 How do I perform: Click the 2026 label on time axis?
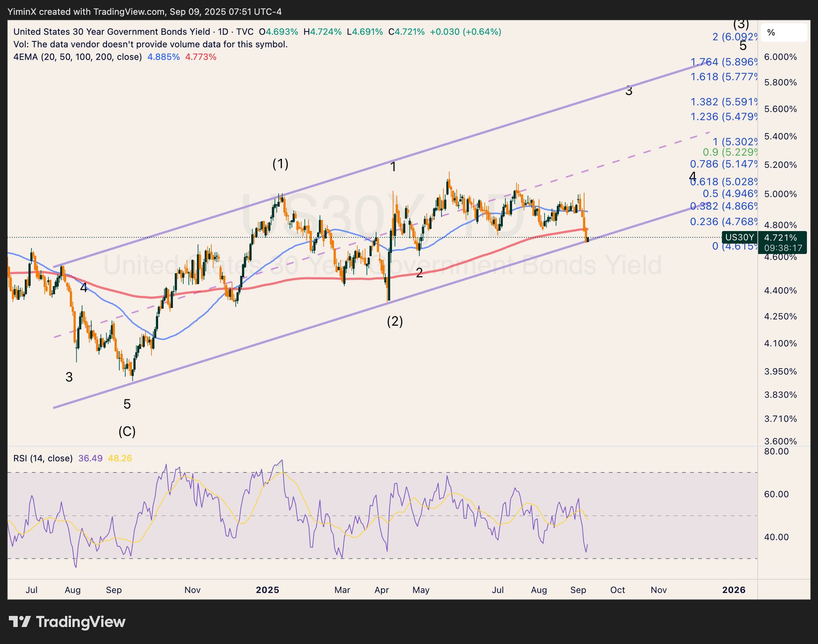(x=734, y=590)
